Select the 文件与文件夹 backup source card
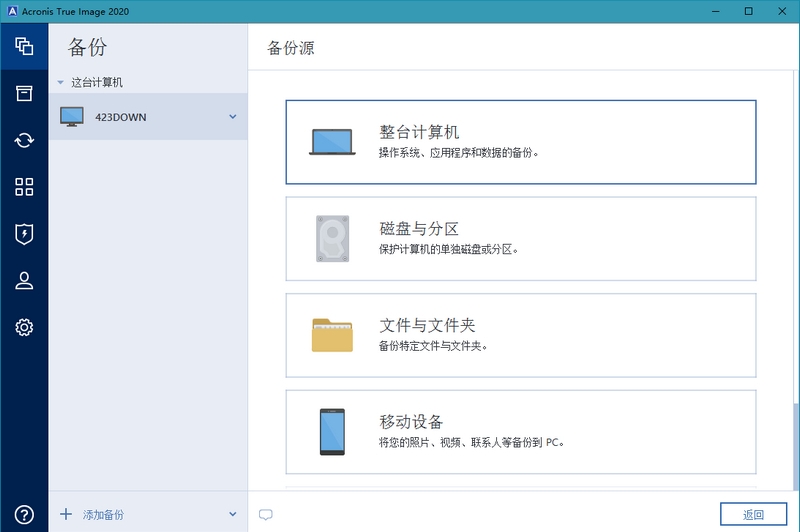This screenshot has height=532, width=800. tap(521, 335)
